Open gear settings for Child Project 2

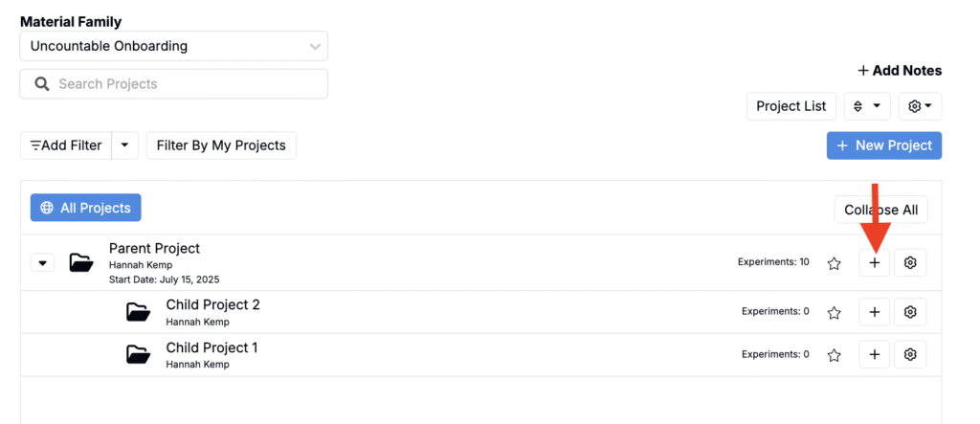(x=910, y=312)
